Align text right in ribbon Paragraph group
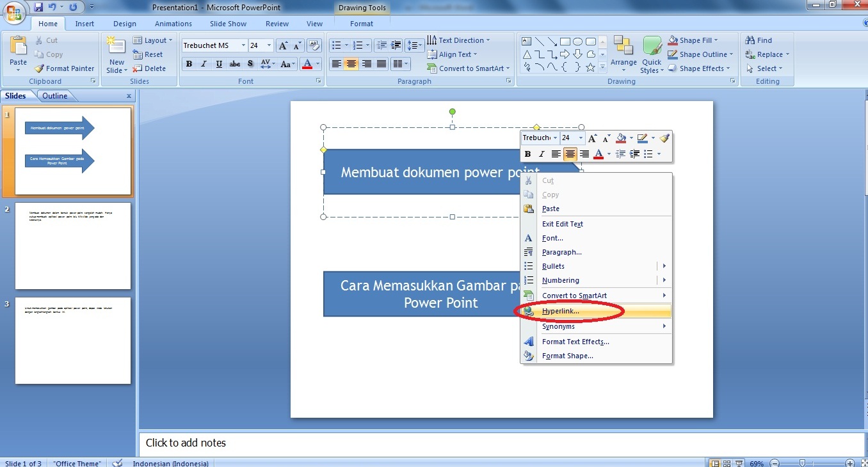The image size is (868, 467). (367, 64)
